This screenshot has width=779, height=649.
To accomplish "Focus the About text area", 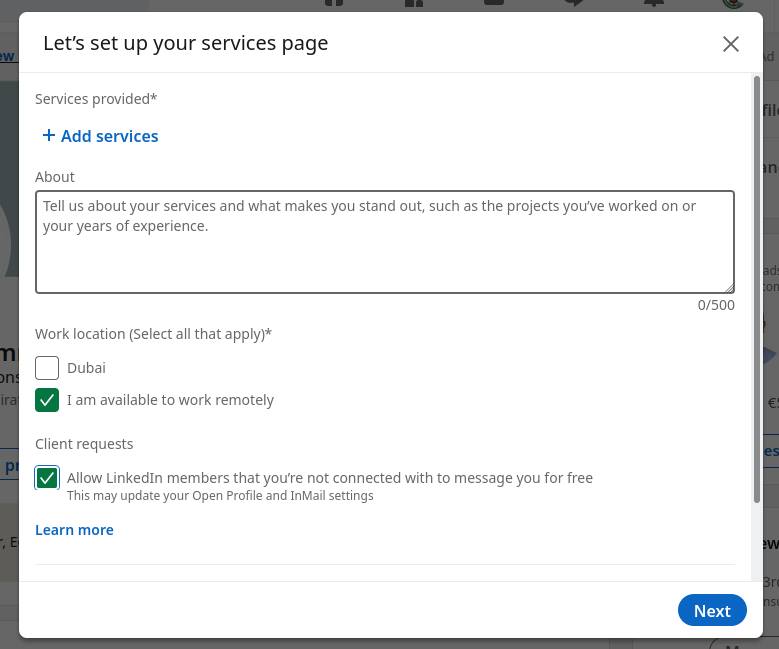I will coord(385,242).
